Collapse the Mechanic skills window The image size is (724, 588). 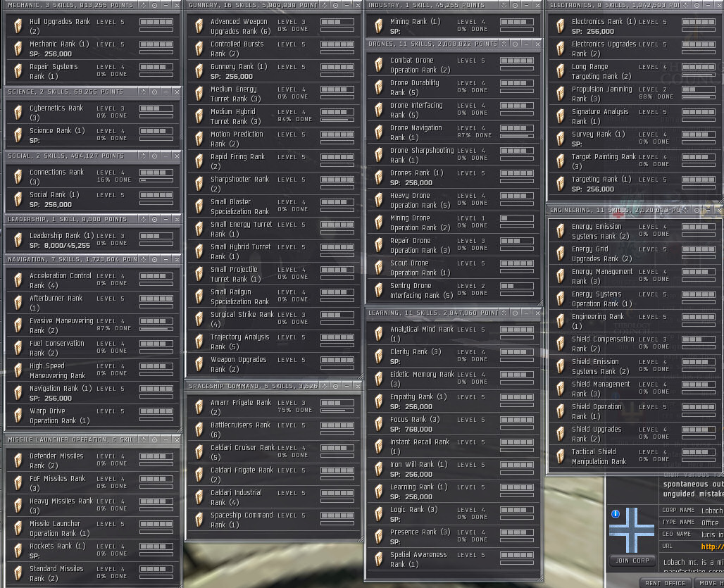pos(166,5)
